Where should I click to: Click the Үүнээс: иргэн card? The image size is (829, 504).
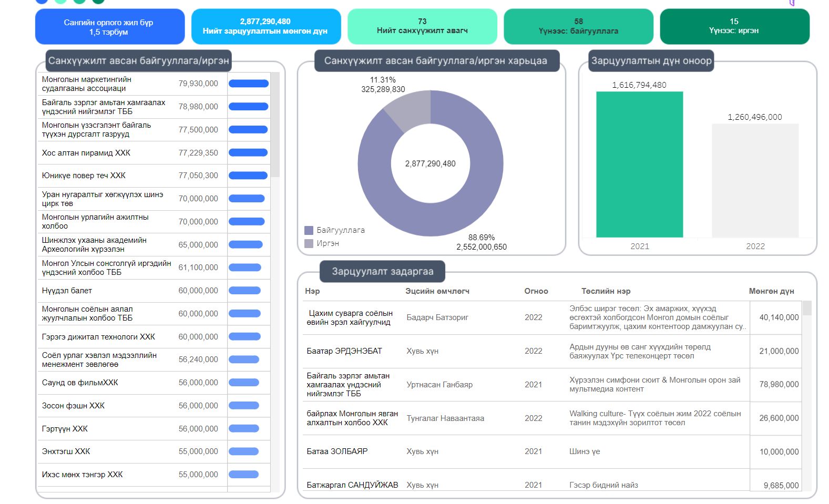[734, 26]
